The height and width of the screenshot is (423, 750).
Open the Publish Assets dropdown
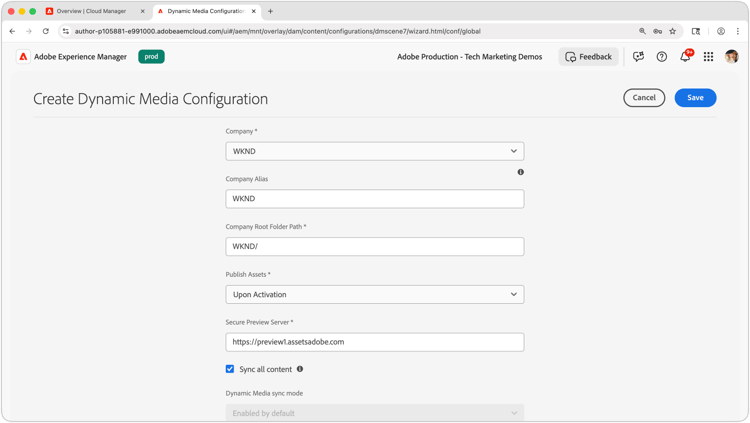coord(374,295)
